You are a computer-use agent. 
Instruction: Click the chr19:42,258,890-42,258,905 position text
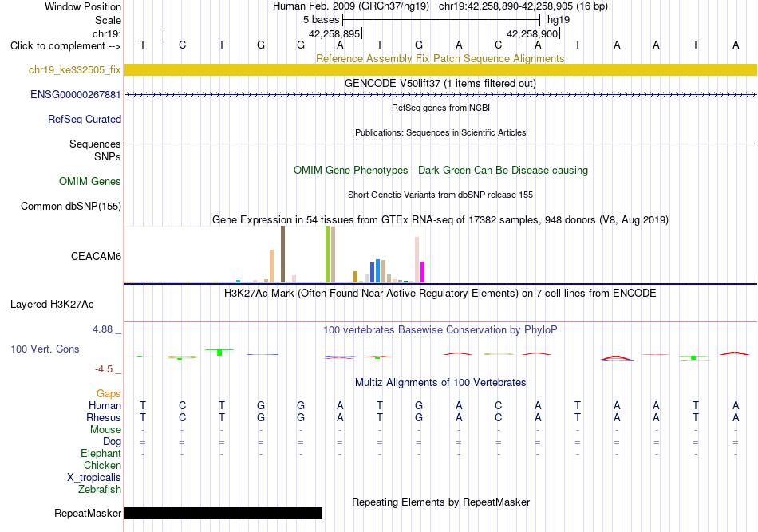click(x=523, y=6)
